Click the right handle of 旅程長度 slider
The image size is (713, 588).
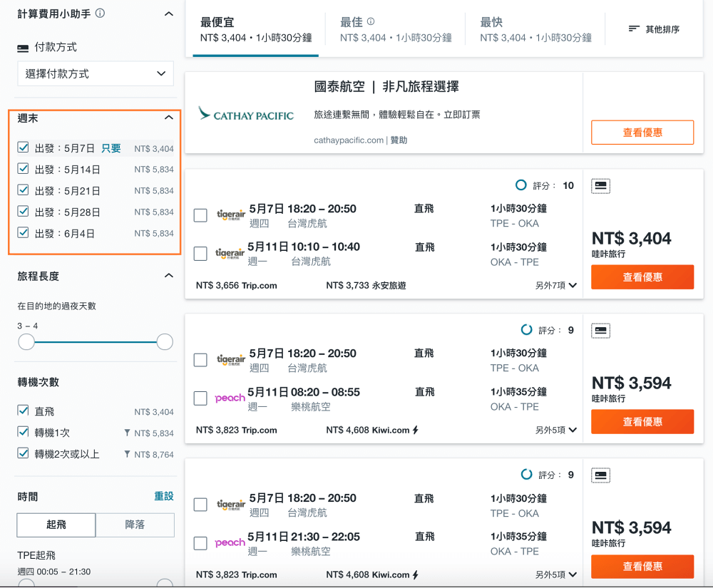click(x=165, y=342)
